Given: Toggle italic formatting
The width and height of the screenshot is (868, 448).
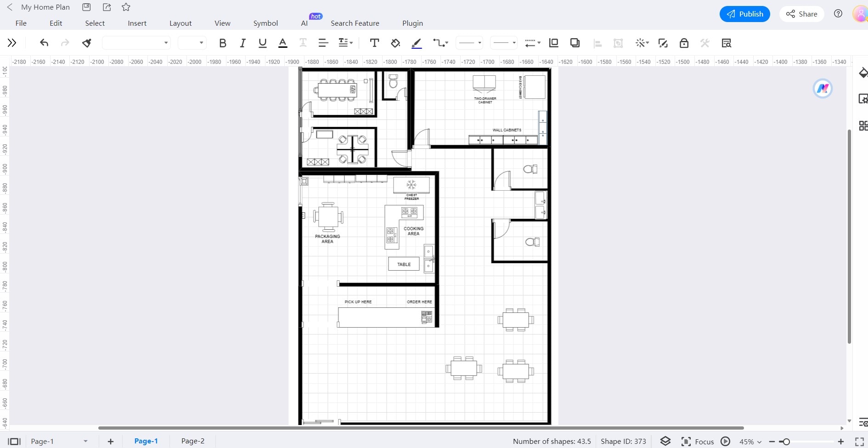Looking at the screenshot, I should click(x=242, y=43).
